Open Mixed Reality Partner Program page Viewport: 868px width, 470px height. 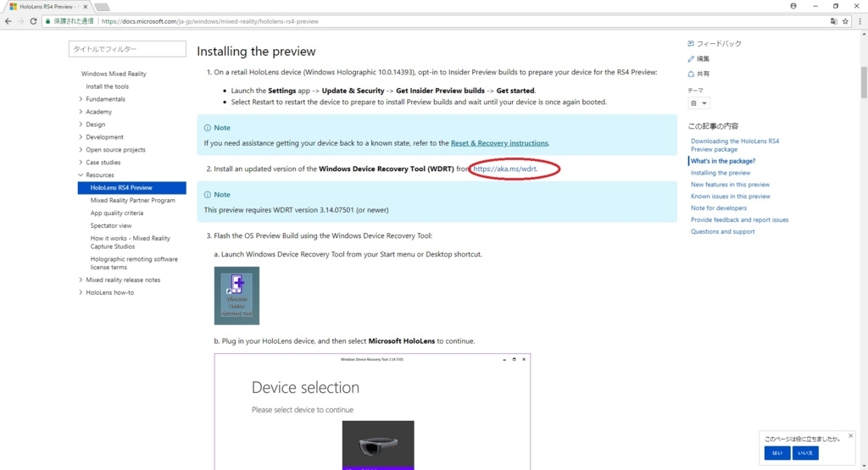click(132, 200)
